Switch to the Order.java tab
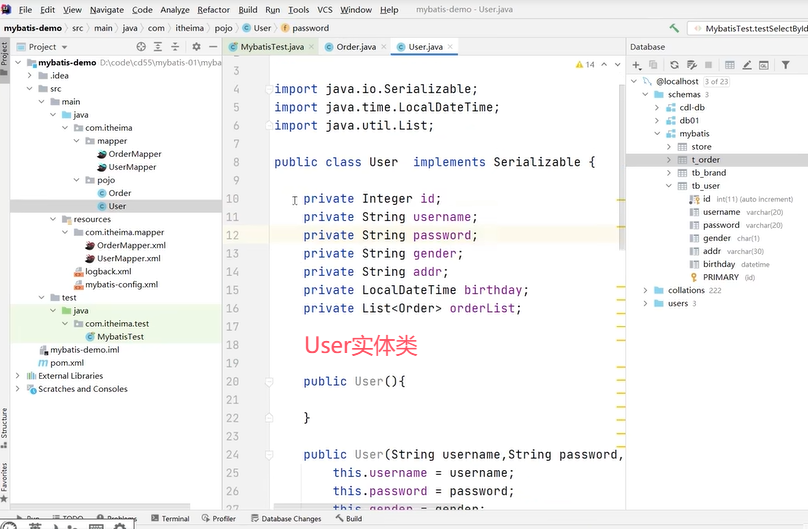 click(356, 47)
